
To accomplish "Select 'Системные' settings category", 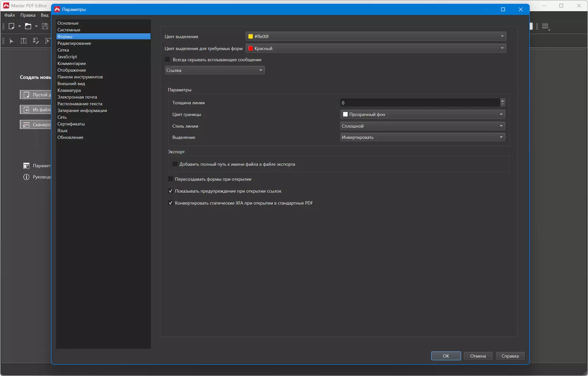I will (103, 30).
